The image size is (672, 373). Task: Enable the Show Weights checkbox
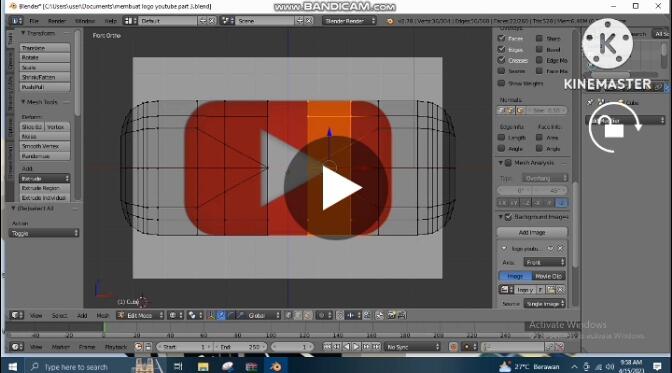pos(501,83)
